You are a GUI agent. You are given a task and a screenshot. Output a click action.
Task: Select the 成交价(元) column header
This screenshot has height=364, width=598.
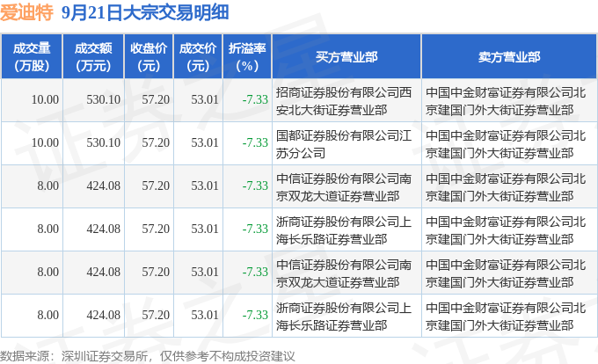(198, 56)
